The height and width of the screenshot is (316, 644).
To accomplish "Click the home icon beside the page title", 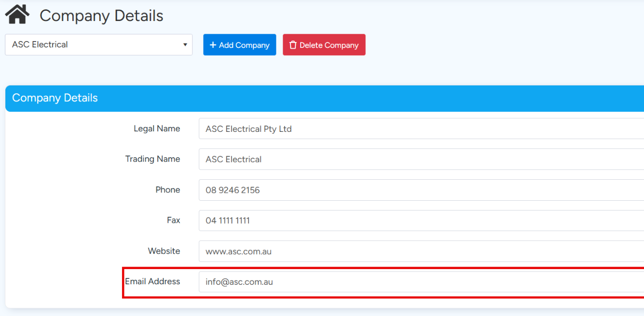I will pos(17,15).
